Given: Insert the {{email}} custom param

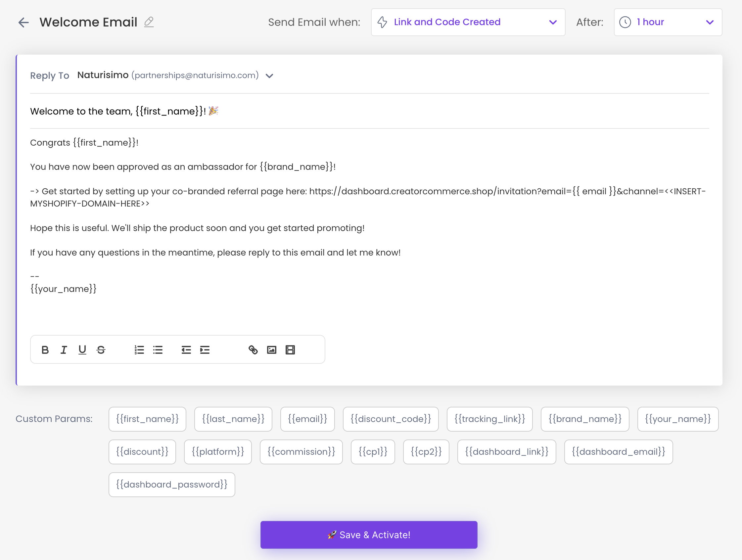Looking at the screenshot, I should [307, 419].
